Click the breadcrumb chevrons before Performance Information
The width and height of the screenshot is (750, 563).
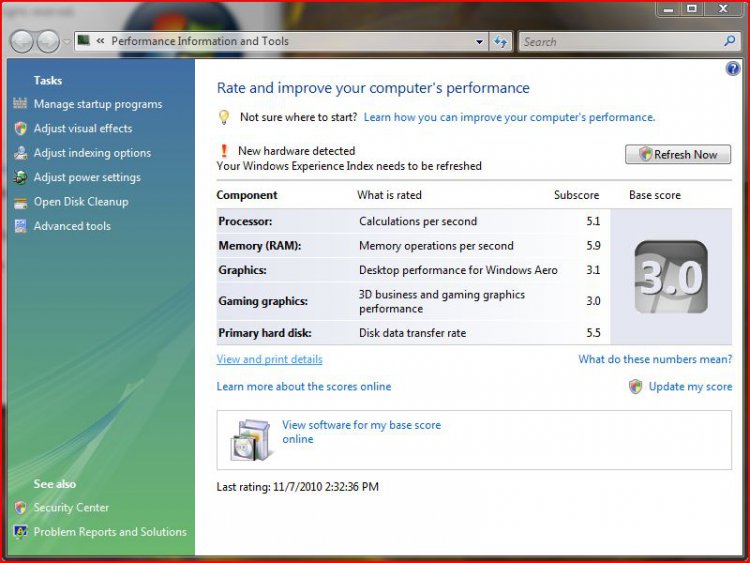point(100,41)
